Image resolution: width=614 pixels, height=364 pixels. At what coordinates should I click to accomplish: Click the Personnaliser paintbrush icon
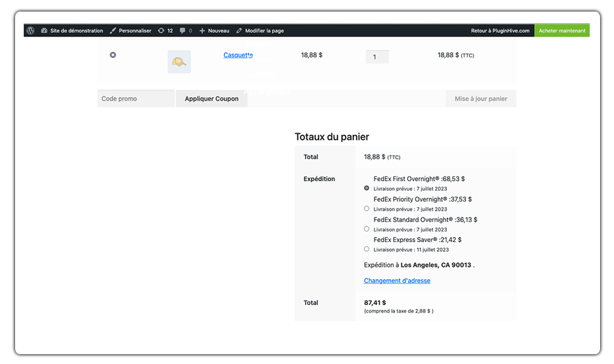pos(113,31)
